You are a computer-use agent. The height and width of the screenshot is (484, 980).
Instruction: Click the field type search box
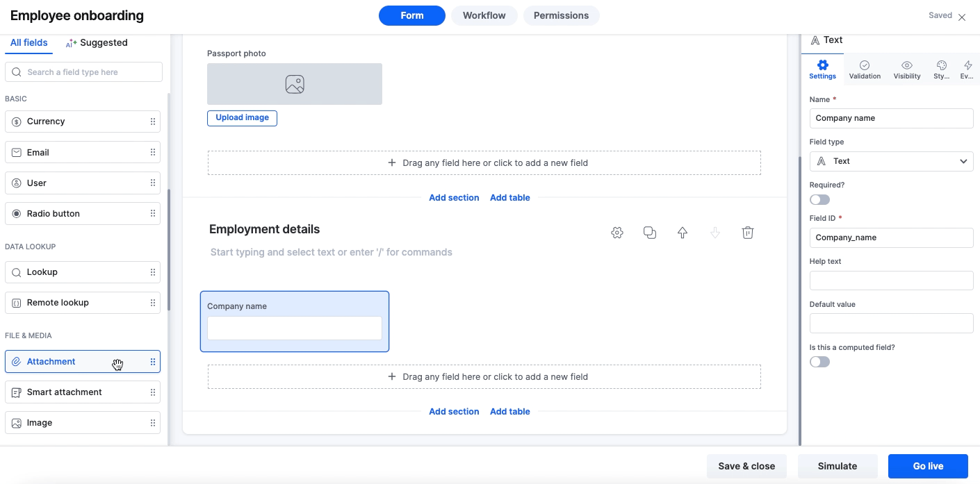pos(83,72)
